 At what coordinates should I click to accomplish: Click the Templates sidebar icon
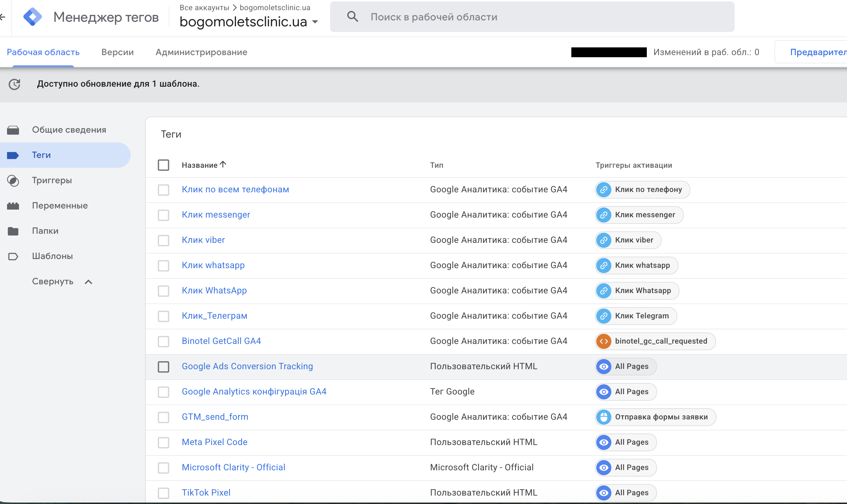[x=13, y=256]
